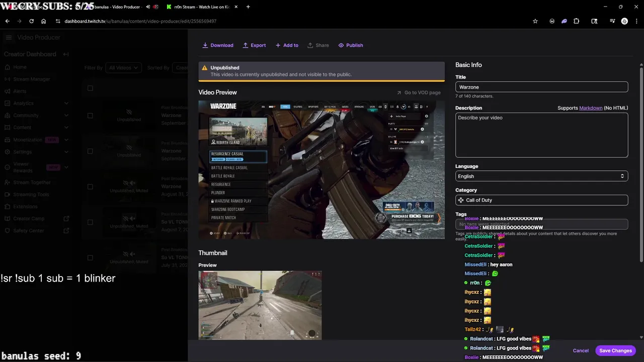
Task: Save Changes to the video
Action: (615, 350)
